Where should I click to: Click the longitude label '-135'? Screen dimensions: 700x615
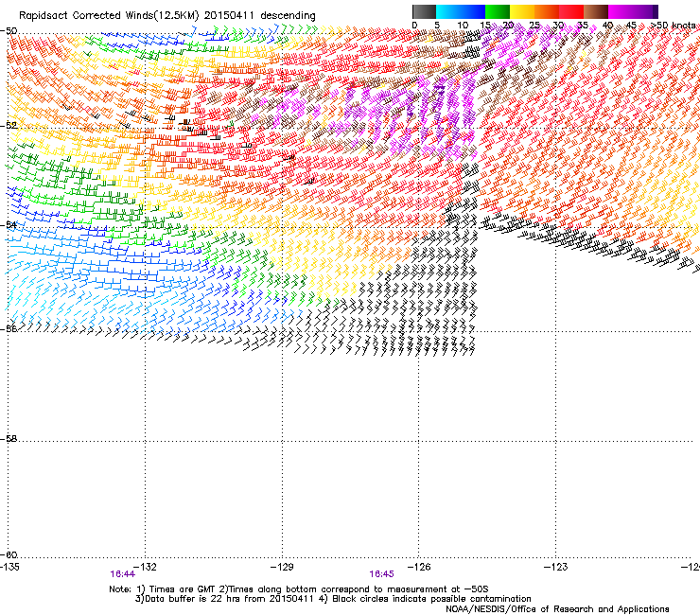tap(9, 567)
